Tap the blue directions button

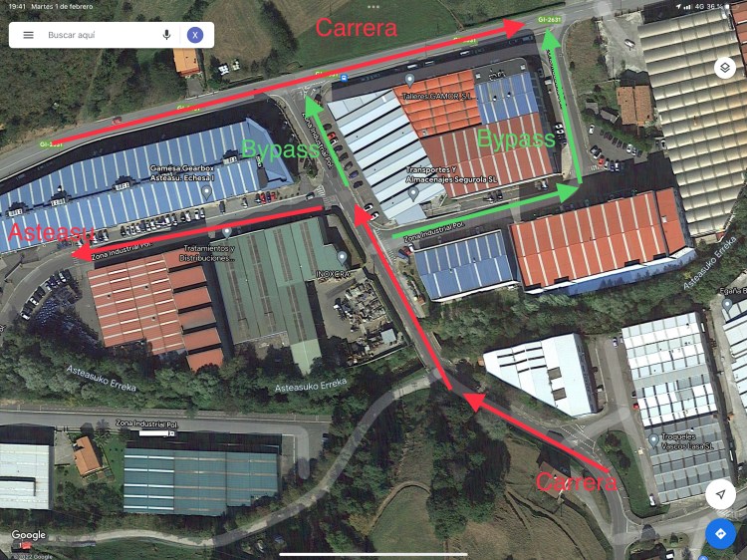coord(720,534)
